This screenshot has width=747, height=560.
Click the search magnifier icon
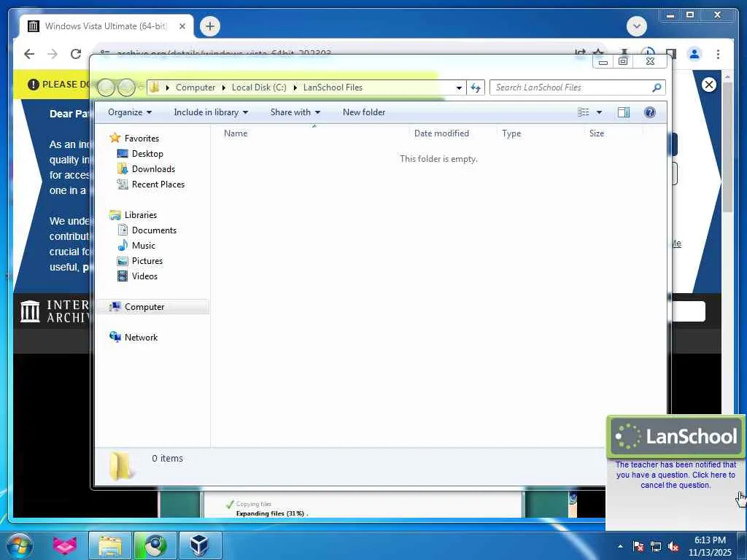657,87
